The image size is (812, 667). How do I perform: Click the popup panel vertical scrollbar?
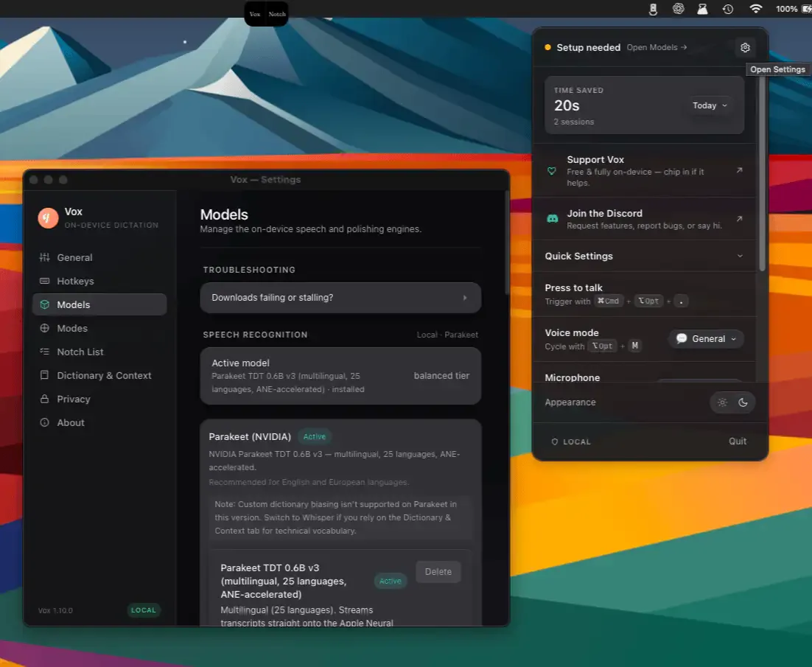click(x=762, y=173)
